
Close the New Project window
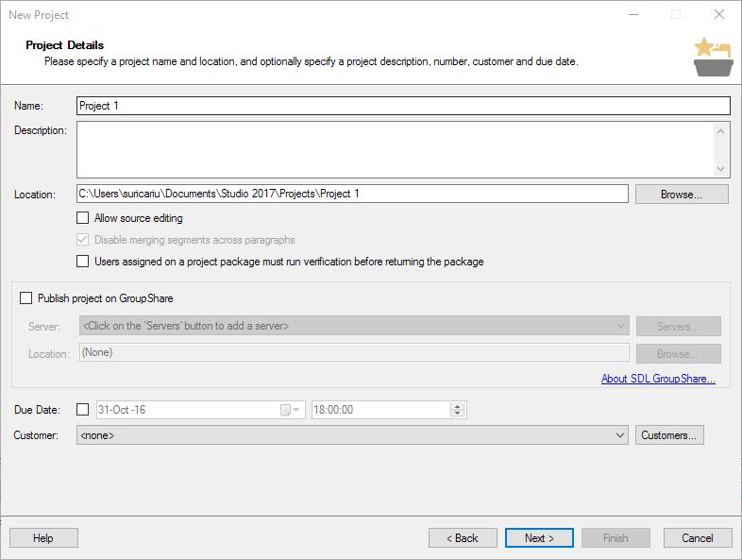(x=719, y=15)
